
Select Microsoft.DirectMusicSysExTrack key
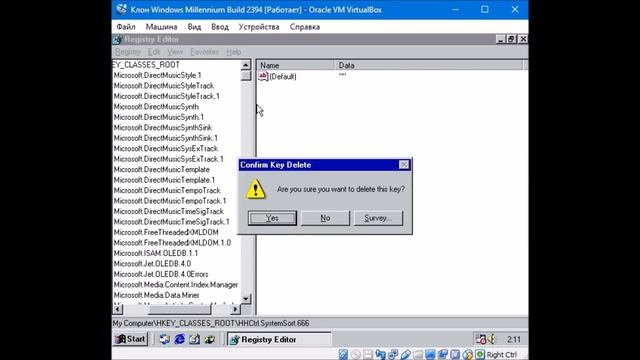click(166, 149)
